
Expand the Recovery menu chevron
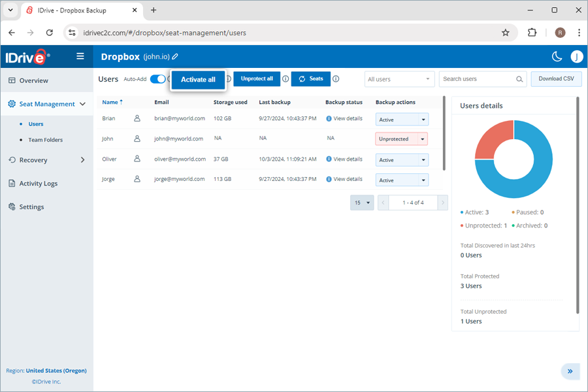click(x=82, y=160)
